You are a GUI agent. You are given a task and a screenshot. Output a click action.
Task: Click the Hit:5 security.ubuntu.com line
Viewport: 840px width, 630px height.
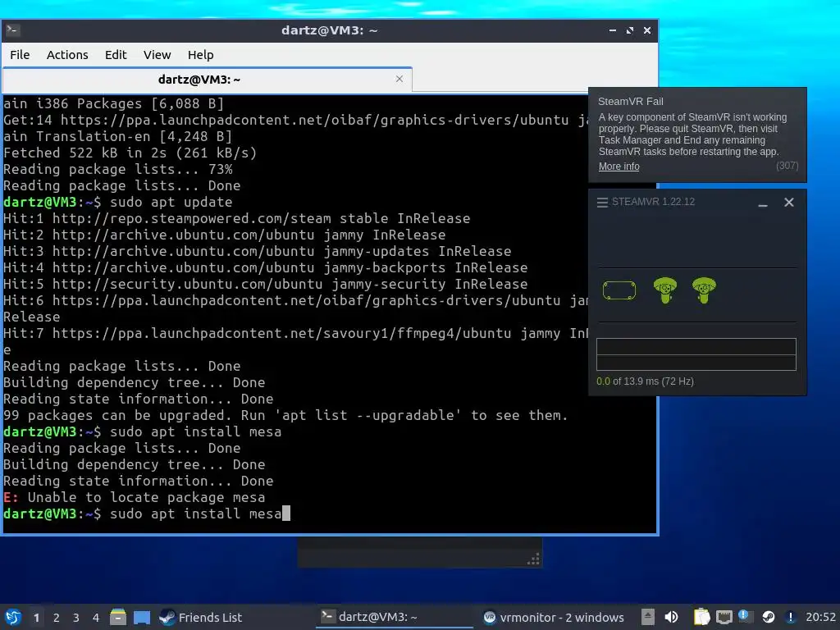click(x=265, y=284)
